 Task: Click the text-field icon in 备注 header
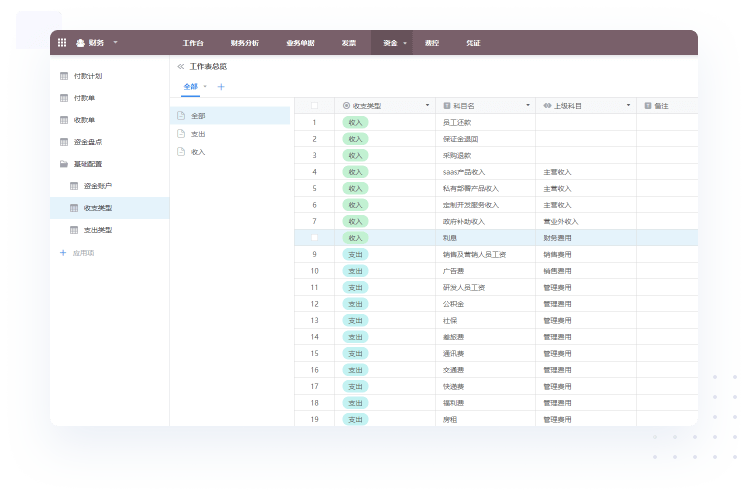click(x=648, y=105)
